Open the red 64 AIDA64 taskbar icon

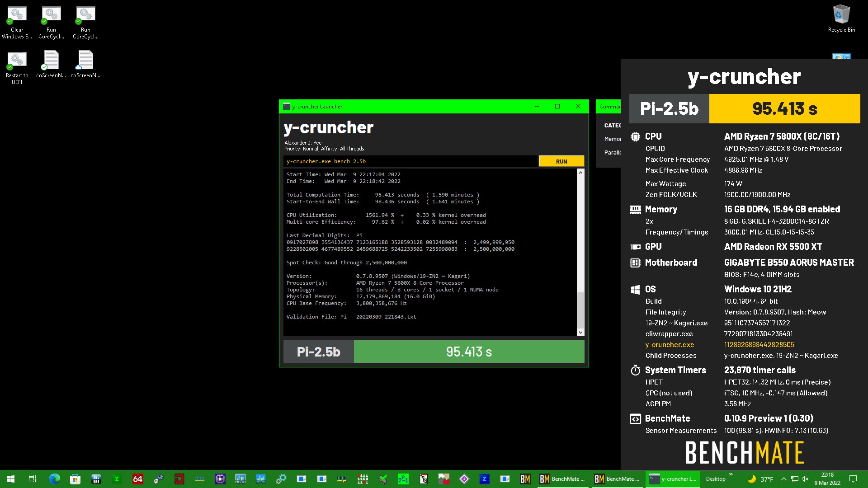pyautogui.click(x=137, y=479)
